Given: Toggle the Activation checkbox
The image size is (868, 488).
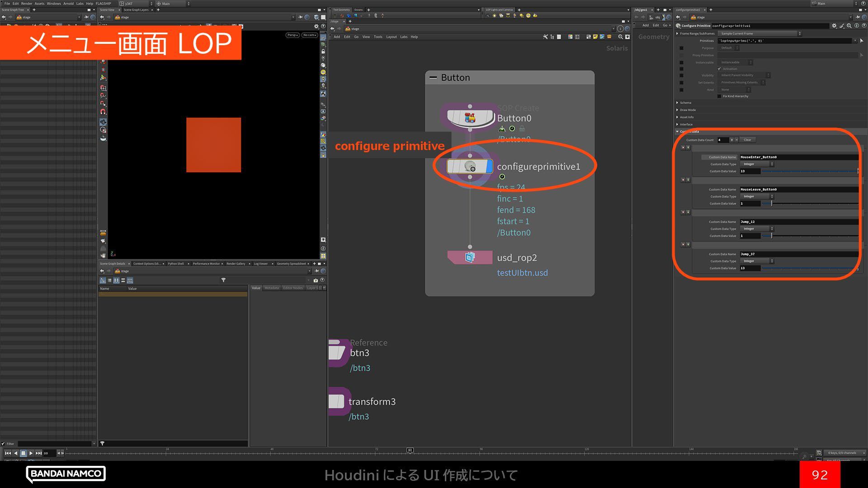Looking at the screenshot, I should pos(719,69).
